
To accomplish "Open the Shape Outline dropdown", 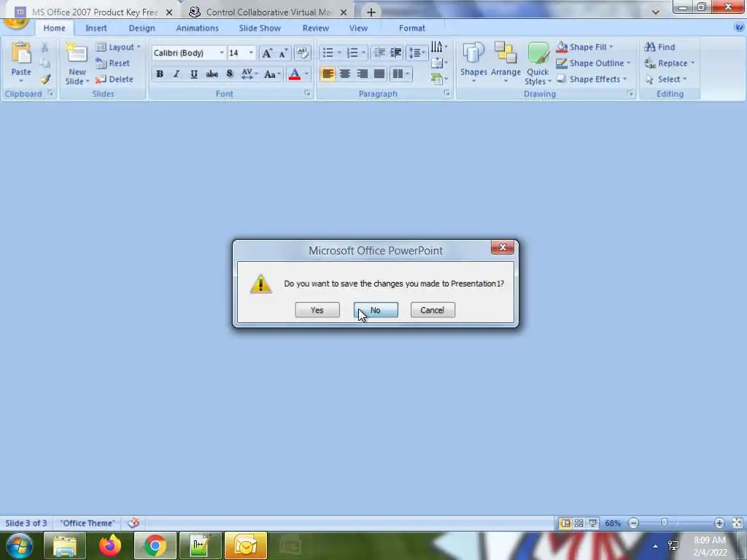I will (x=593, y=63).
